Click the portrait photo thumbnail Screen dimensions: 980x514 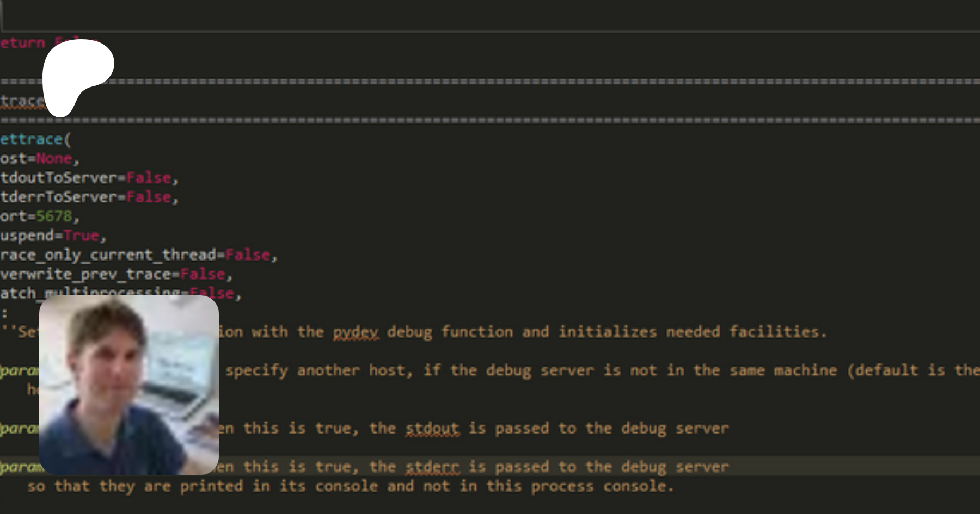click(x=129, y=385)
